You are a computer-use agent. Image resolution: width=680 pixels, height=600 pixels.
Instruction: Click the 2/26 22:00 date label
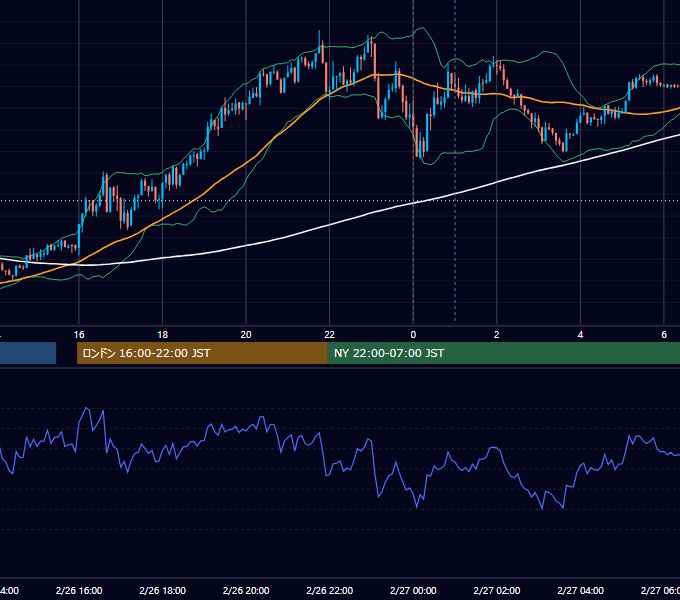[330, 591]
